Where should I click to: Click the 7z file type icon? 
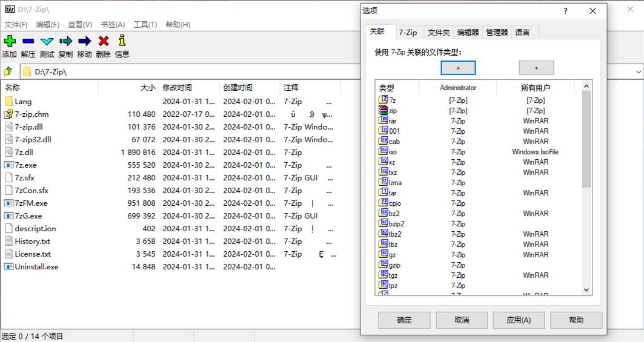pos(383,99)
